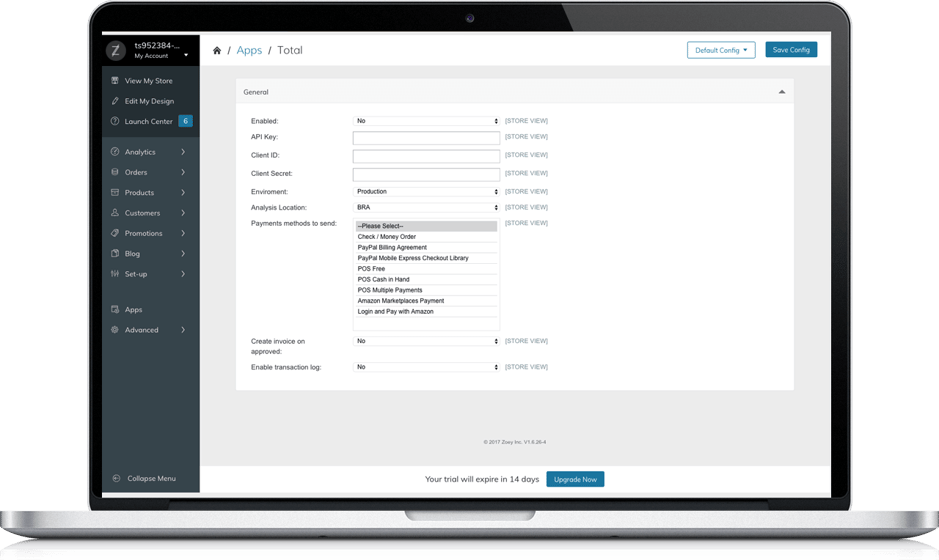Open Enable transaction log dropdown
This screenshot has width=939, height=560.
click(x=426, y=367)
